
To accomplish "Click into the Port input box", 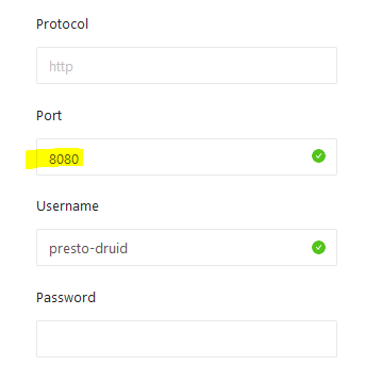I will (x=187, y=157).
